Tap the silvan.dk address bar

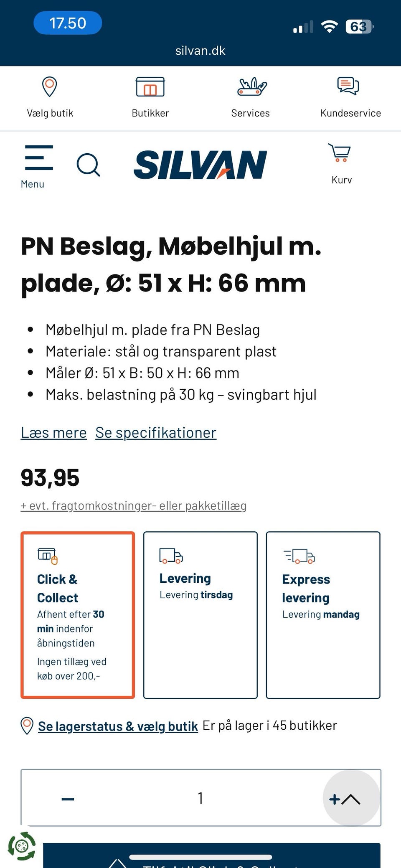click(x=200, y=50)
